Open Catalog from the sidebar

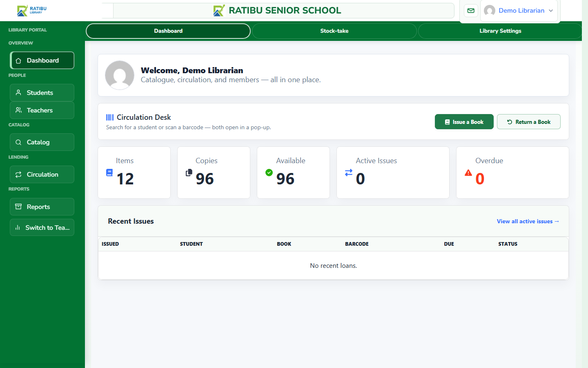tap(42, 142)
